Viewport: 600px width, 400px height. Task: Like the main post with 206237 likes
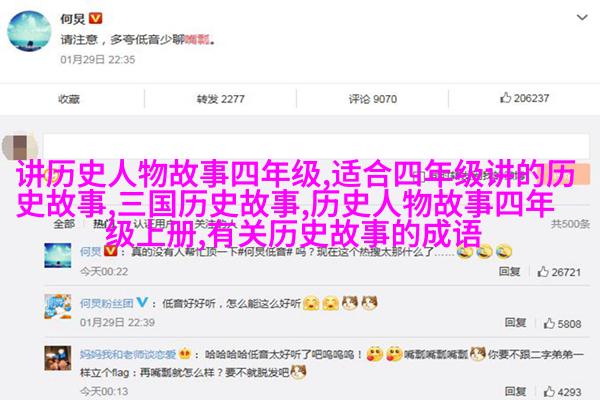pyautogui.click(x=524, y=98)
